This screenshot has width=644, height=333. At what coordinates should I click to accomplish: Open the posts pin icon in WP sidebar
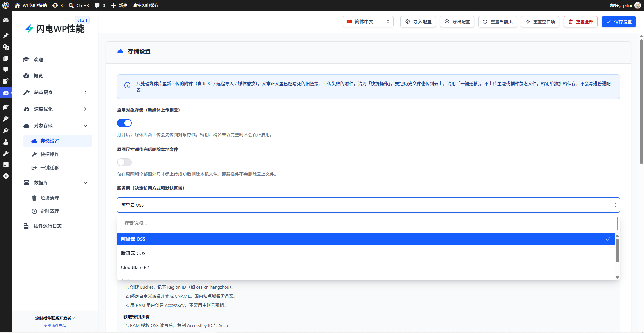pyautogui.click(x=6, y=36)
